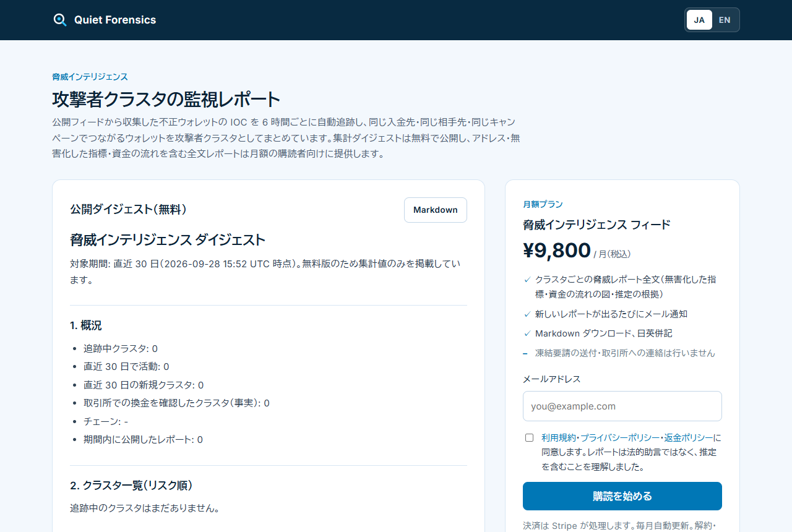Click the checkmark beside メール通知 feature
This screenshot has width=792, height=532.
527,314
